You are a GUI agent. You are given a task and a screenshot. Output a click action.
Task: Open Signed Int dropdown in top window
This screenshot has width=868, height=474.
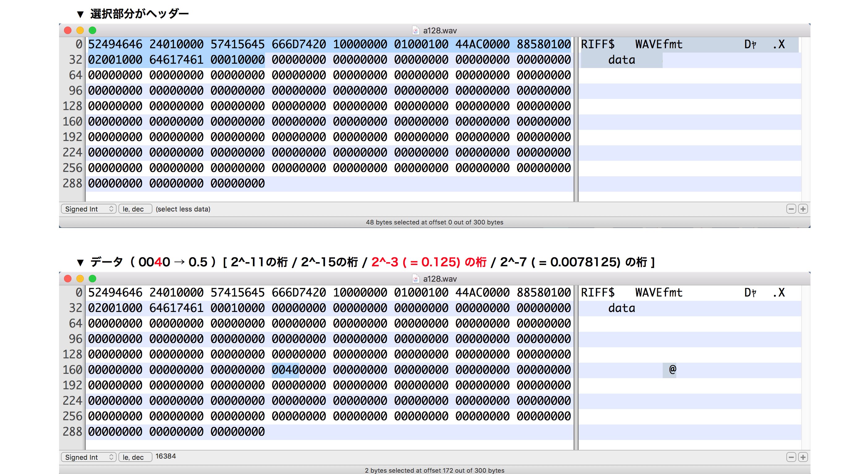pos(89,209)
